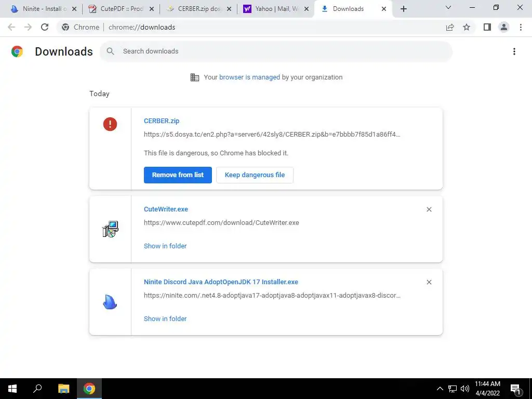Reload the downloads page

pyautogui.click(x=45, y=27)
